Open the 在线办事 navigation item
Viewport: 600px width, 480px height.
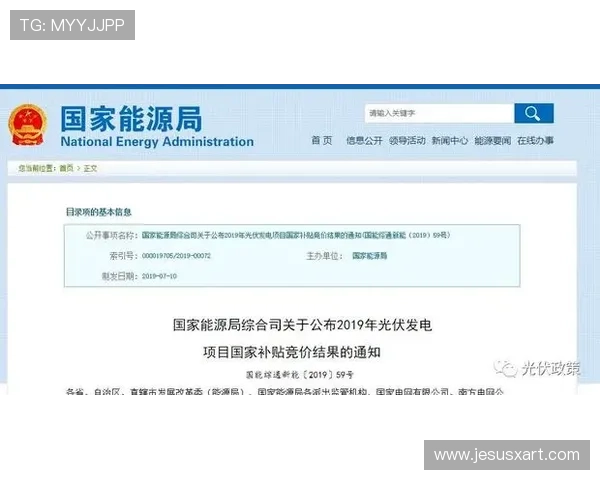pos(535,140)
